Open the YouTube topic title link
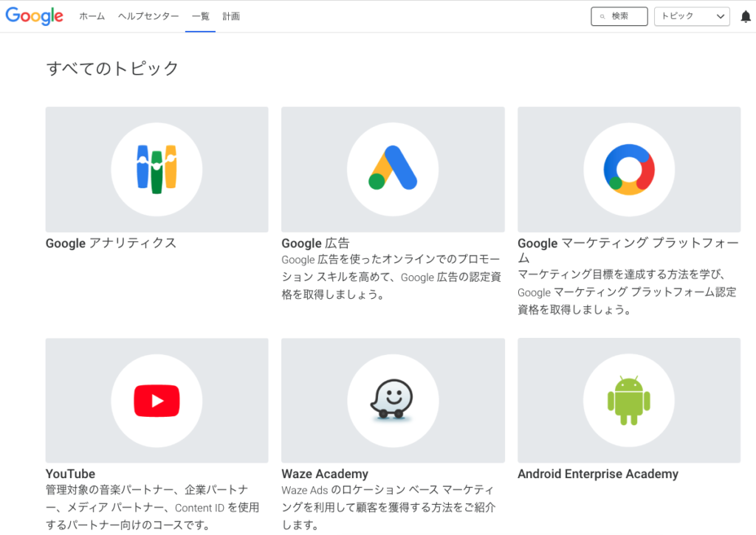Screen dimensions: 756x535 (70, 474)
